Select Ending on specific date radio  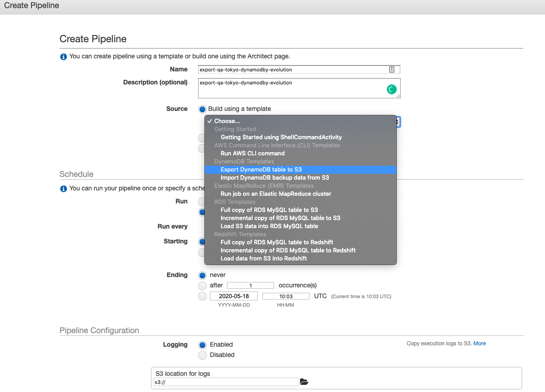pos(202,296)
